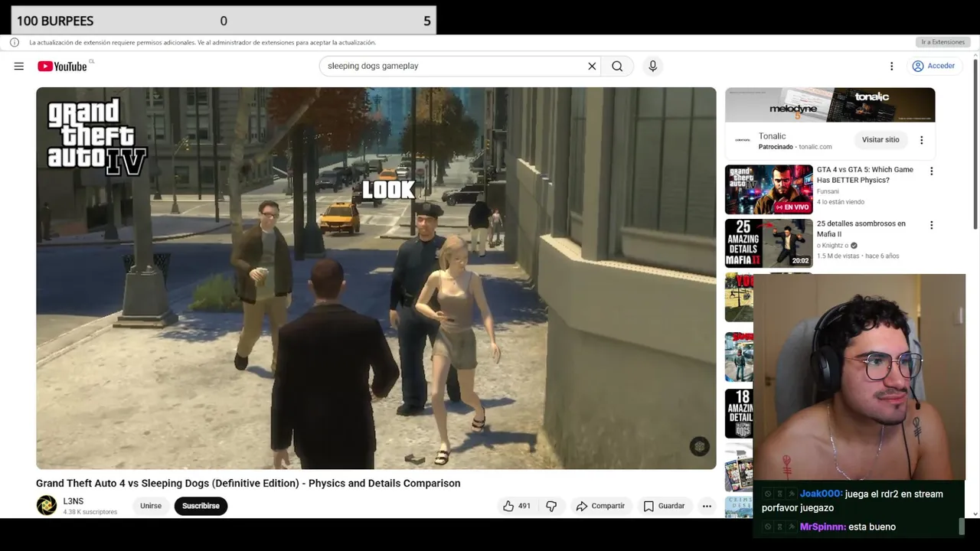Clear the search box with X
Screen dimensions: 980x551
coord(592,66)
